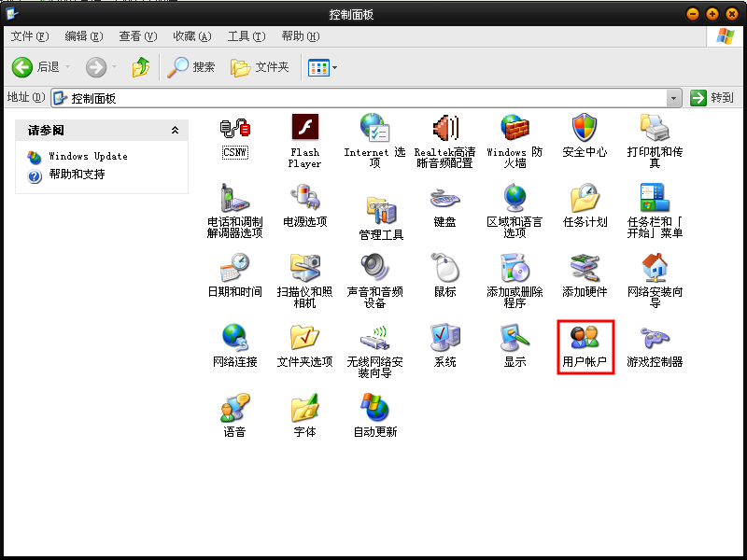The width and height of the screenshot is (747, 560).
Task: Toggle the 文件夹 pane button
Action: pos(261,67)
